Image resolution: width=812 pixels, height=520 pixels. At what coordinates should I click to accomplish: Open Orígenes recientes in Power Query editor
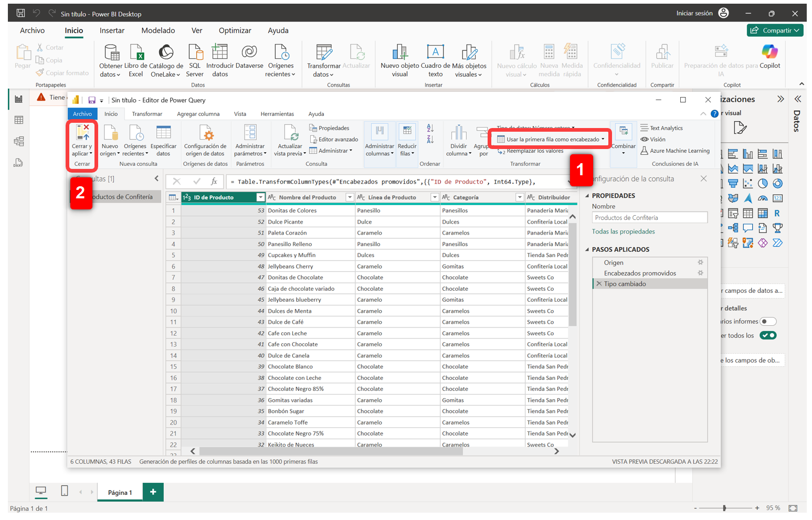pos(135,140)
